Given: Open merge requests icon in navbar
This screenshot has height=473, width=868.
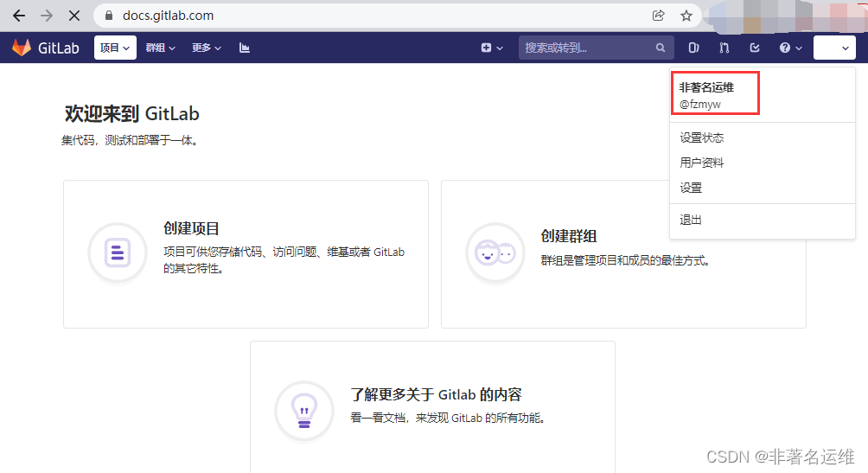Looking at the screenshot, I should (724, 48).
